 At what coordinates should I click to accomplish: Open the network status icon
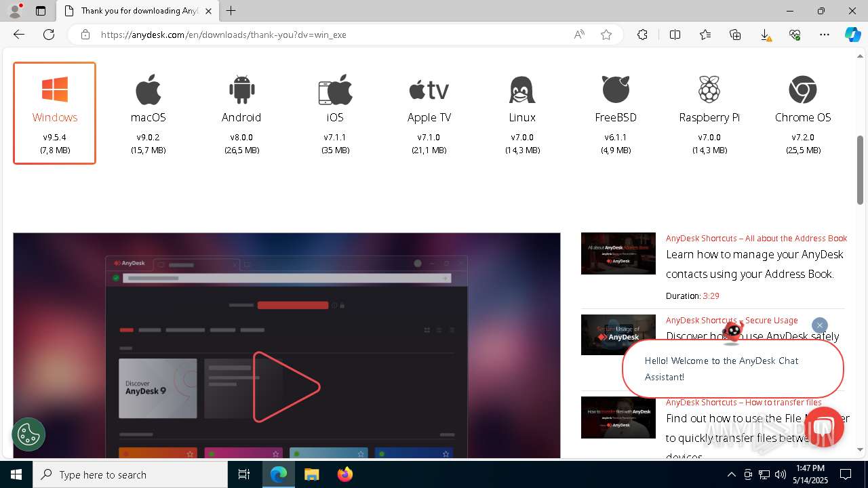(764, 474)
